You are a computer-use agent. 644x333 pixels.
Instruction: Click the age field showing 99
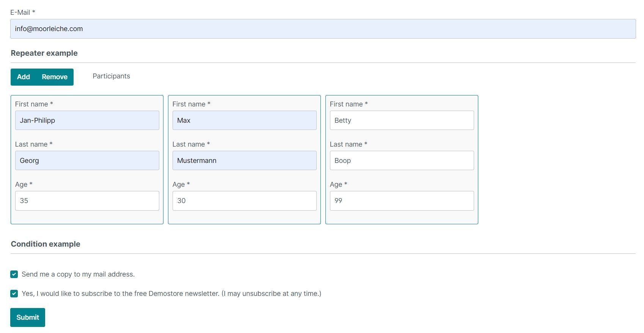402,201
